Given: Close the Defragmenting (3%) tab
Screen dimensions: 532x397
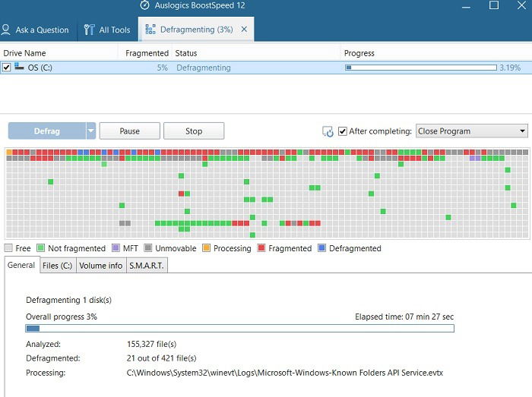Looking at the screenshot, I should click(244, 30).
